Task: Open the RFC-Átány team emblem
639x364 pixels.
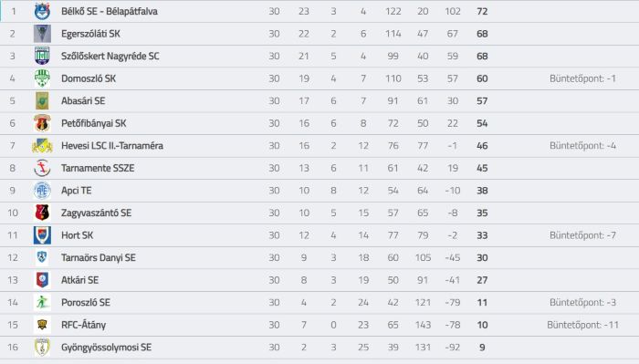Action: pos(42,325)
